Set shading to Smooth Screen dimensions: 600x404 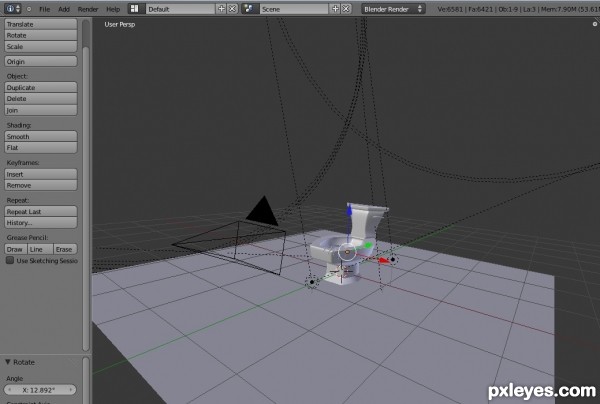pos(41,136)
